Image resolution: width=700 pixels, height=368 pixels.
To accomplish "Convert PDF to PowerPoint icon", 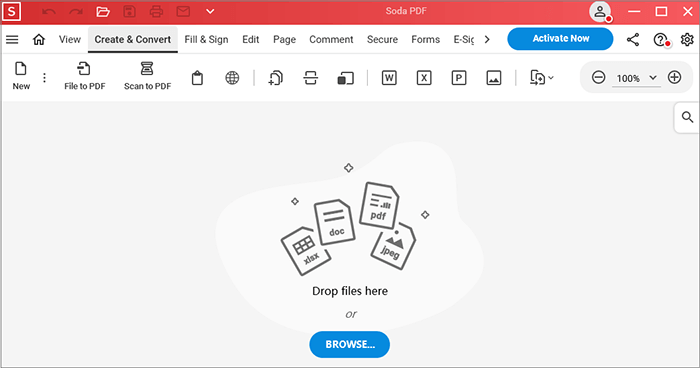I will click(x=458, y=78).
